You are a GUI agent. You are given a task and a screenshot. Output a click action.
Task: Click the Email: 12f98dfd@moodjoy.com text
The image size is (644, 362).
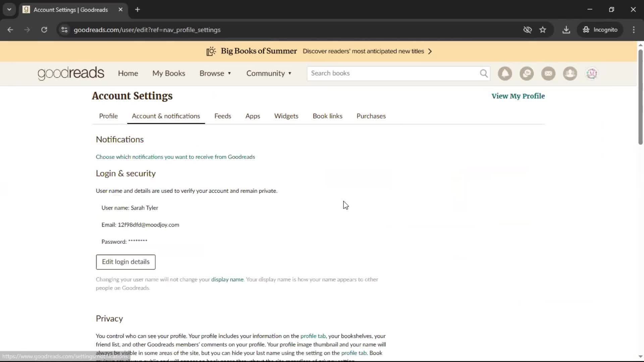click(x=140, y=225)
